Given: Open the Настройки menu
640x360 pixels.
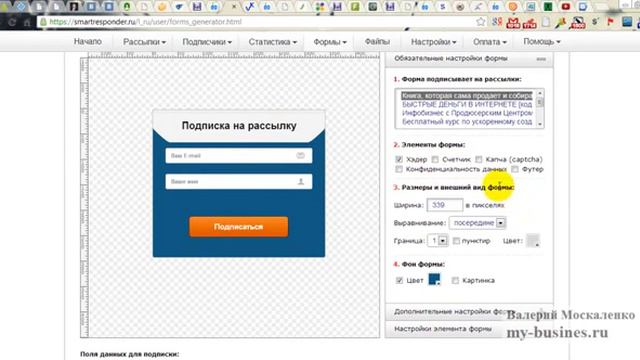Looking at the screenshot, I should click(x=433, y=42).
